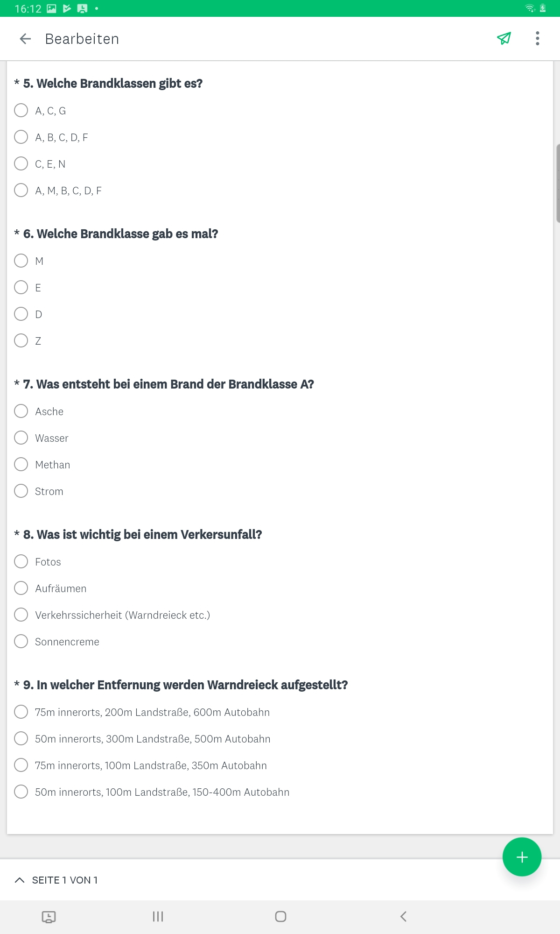Tap the Android home button
This screenshot has height=934, width=560.
click(x=280, y=916)
